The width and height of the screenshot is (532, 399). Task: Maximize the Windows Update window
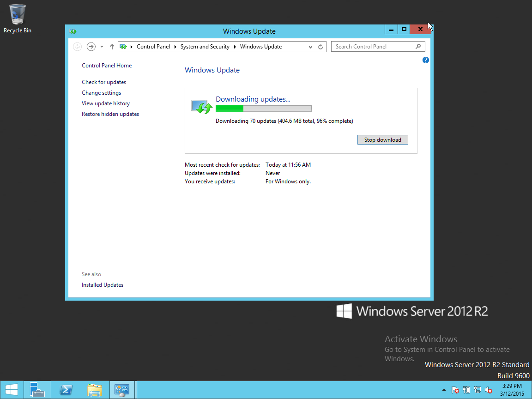click(x=404, y=30)
